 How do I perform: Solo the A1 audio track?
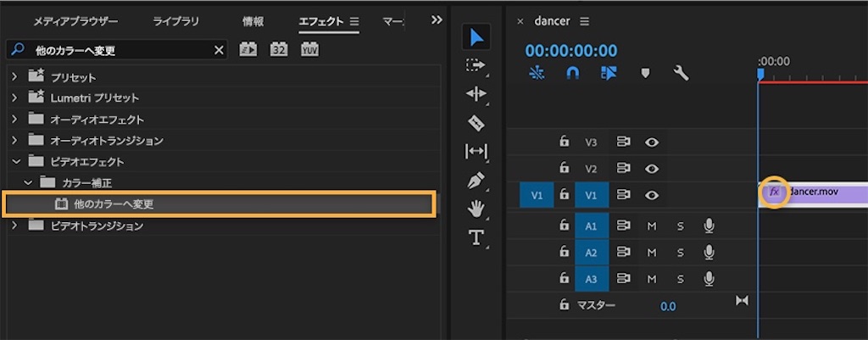pos(681,226)
